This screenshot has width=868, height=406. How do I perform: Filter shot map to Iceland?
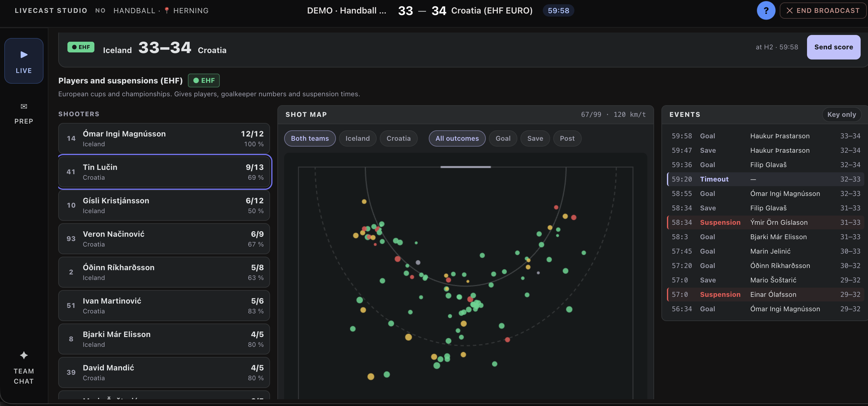coord(357,138)
